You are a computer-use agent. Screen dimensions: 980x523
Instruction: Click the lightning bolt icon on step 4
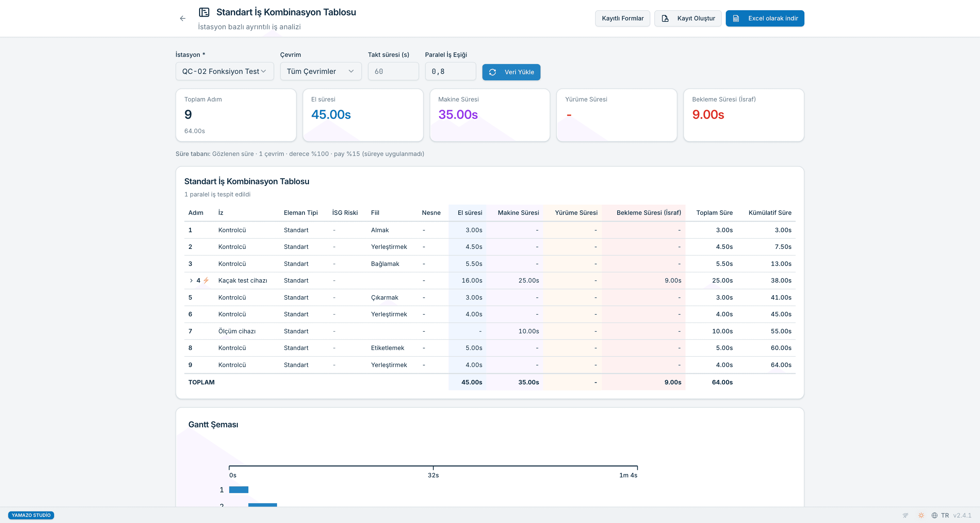click(x=206, y=281)
